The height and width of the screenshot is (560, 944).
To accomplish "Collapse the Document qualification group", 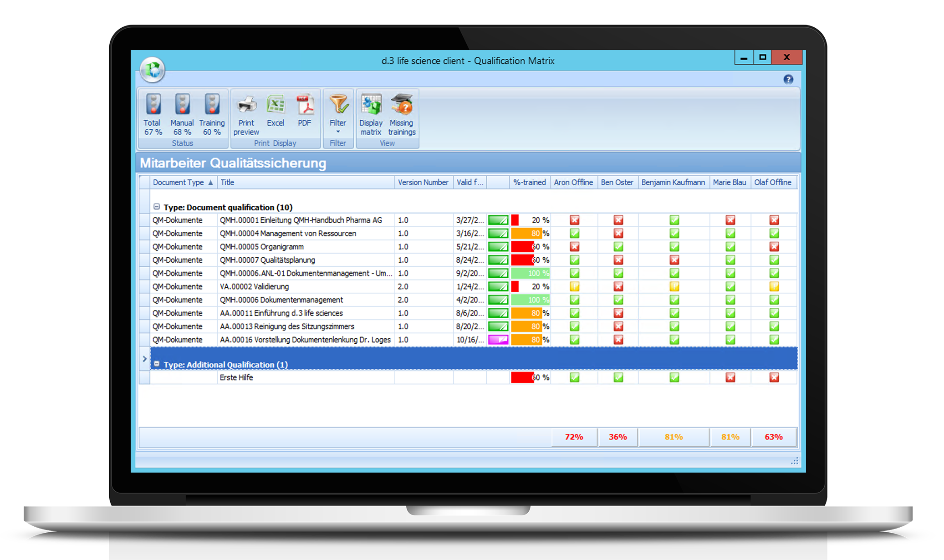I will click(157, 207).
